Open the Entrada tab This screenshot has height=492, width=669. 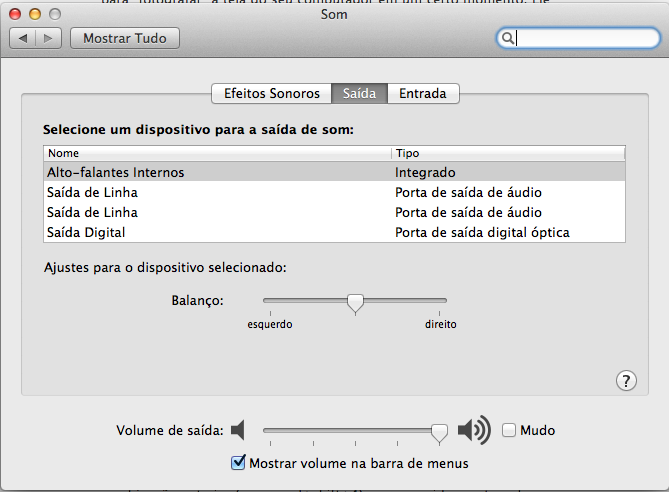coord(423,93)
